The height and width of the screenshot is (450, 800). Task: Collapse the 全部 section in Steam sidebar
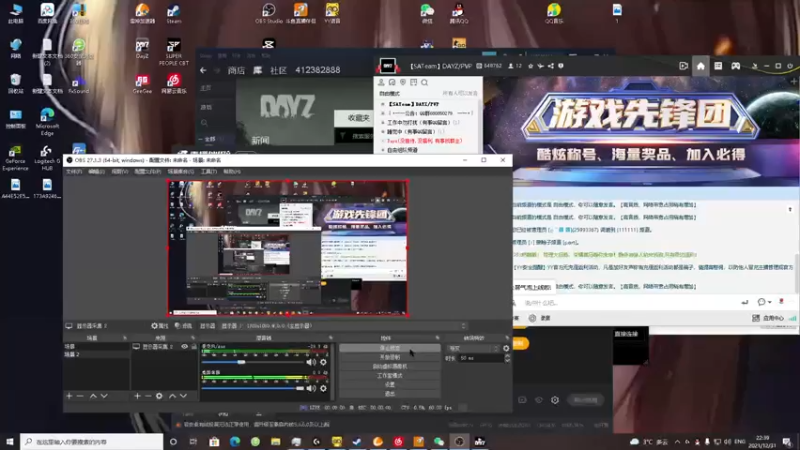pos(201,139)
